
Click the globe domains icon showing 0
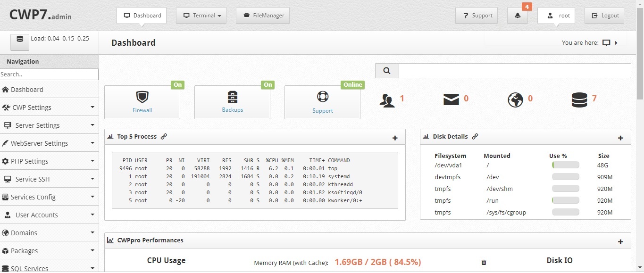click(x=515, y=99)
